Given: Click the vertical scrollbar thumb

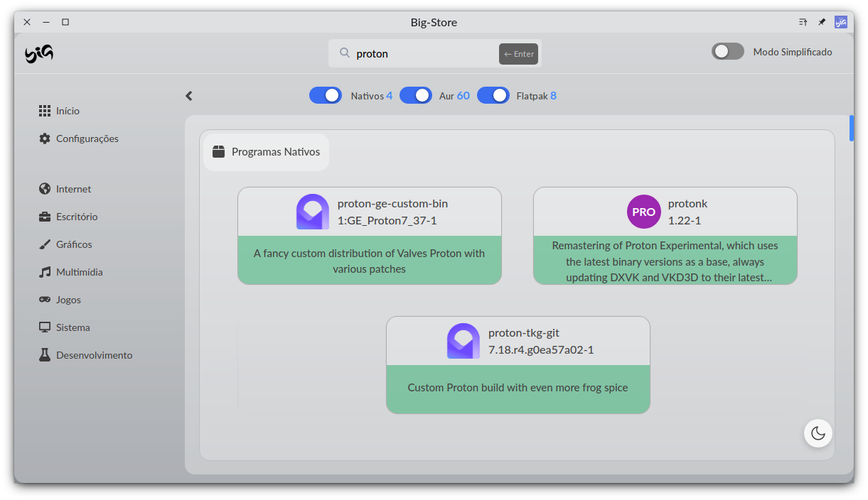Looking at the screenshot, I should (x=852, y=129).
